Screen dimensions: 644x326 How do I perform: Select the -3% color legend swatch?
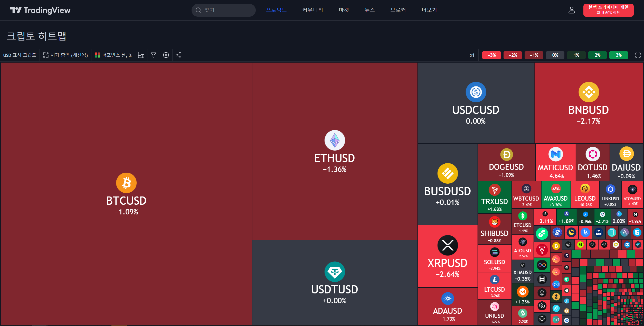pyautogui.click(x=491, y=55)
